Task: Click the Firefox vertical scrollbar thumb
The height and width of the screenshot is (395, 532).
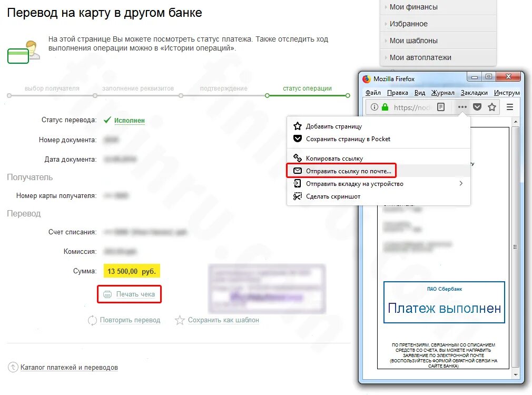Action: pos(515,246)
